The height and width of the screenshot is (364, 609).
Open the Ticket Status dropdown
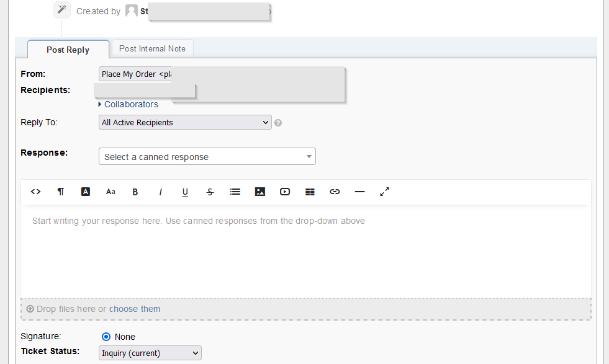click(150, 353)
